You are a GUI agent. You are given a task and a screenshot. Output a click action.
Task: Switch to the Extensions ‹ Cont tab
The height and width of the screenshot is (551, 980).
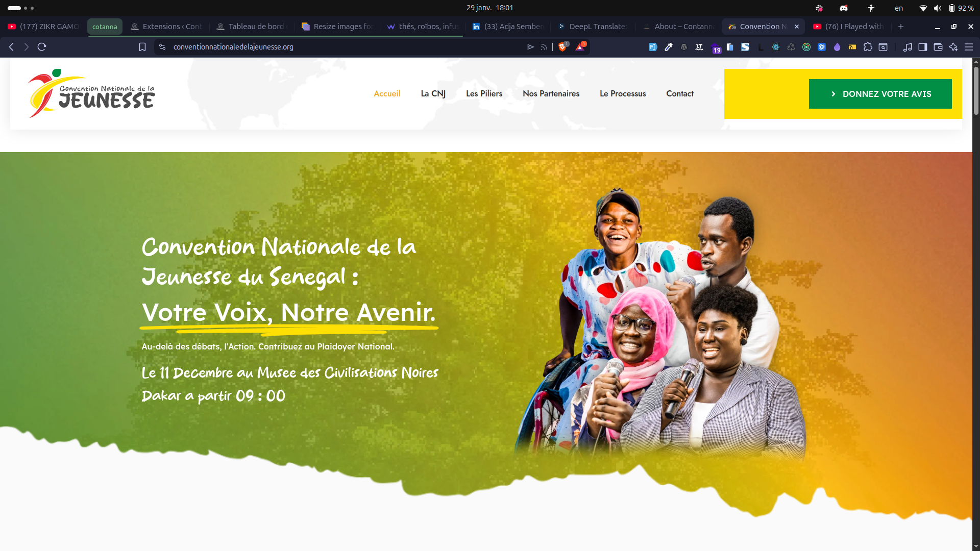point(167,27)
